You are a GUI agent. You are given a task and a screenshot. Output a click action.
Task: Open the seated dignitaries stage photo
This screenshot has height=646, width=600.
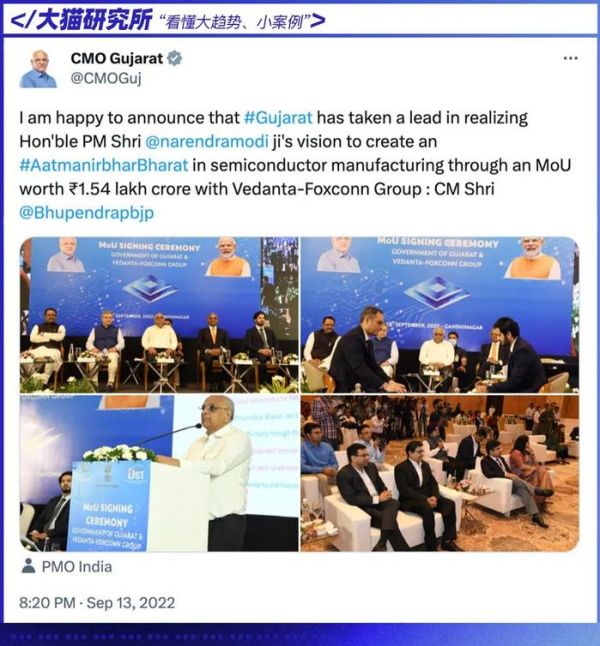coord(159,315)
